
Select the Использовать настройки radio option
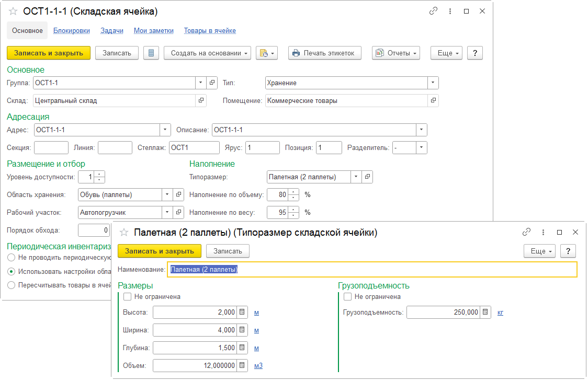tap(12, 271)
